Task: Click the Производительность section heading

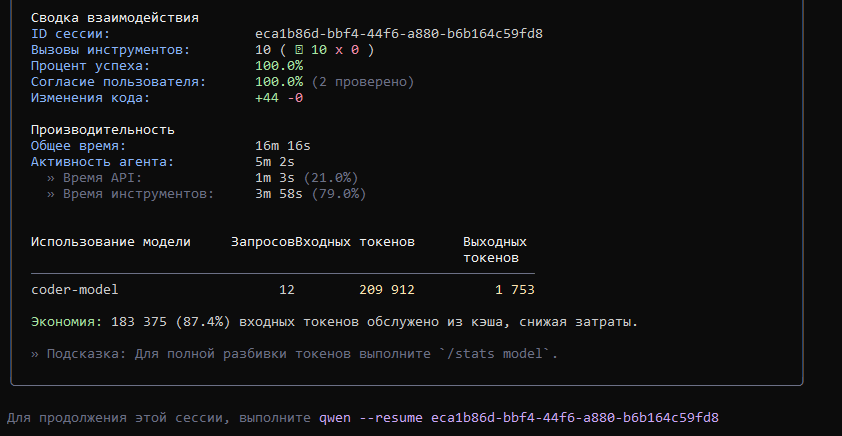Action: 103,130
